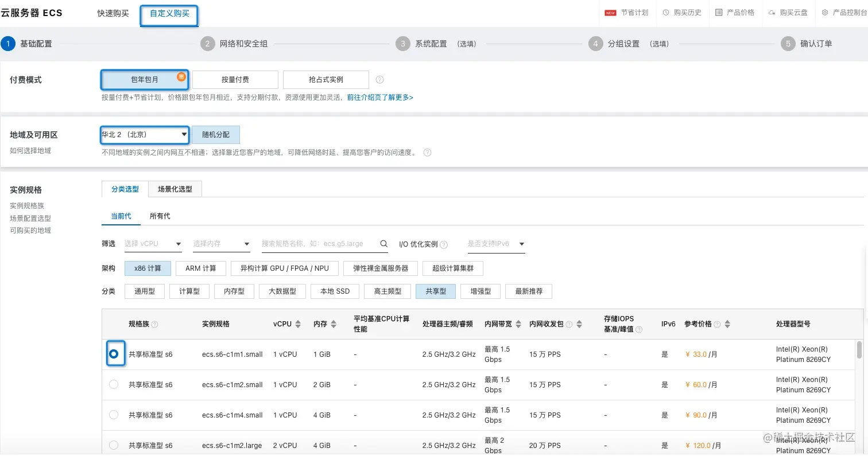Switch to 自定义购买 tab
Screen dimensions: 868x456
[x=169, y=13]
